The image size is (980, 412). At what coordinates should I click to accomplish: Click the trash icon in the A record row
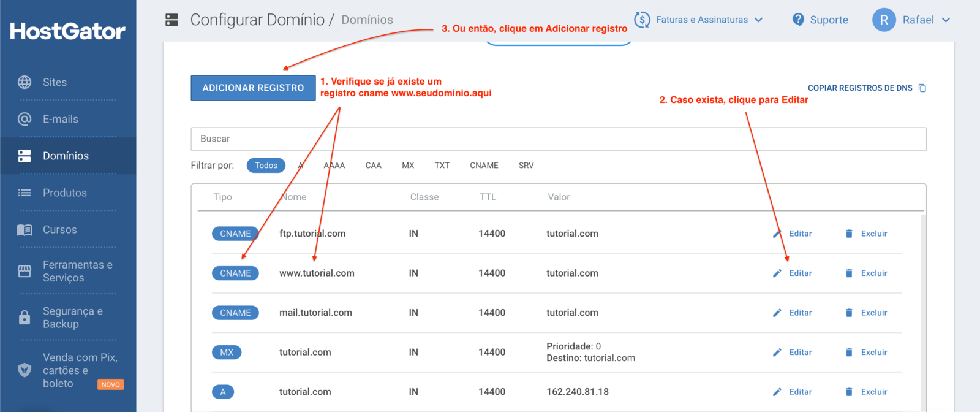[849, 392]
